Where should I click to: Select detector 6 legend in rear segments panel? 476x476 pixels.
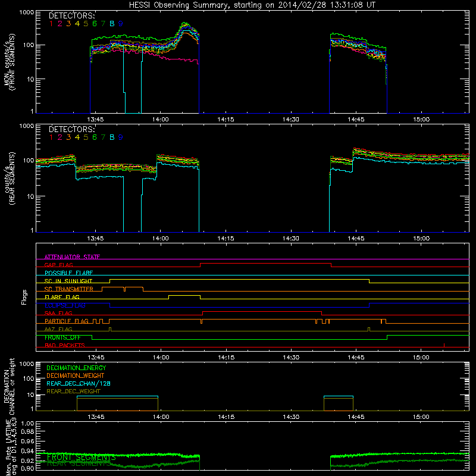tap(95, 137)
